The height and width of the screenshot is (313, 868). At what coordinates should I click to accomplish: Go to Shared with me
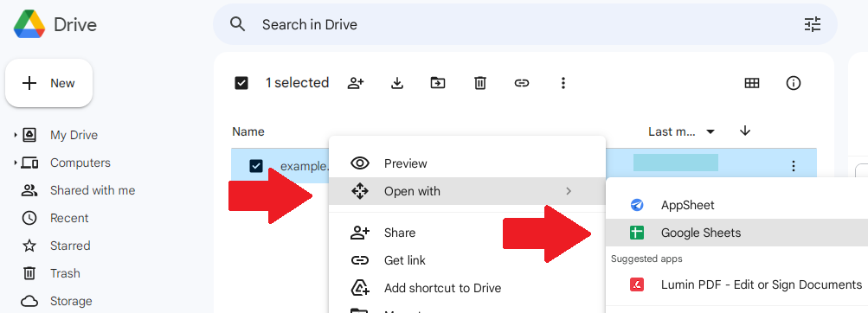(x=93, y=190)
